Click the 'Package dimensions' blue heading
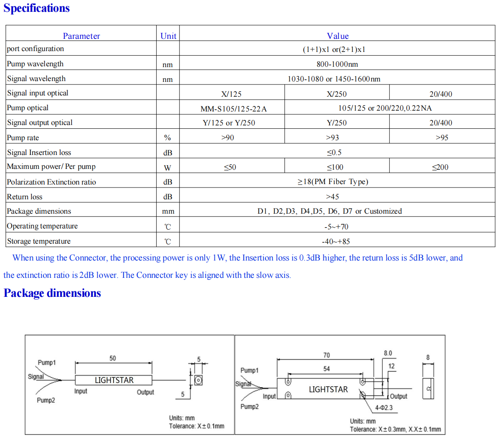 tap(52, 293)
